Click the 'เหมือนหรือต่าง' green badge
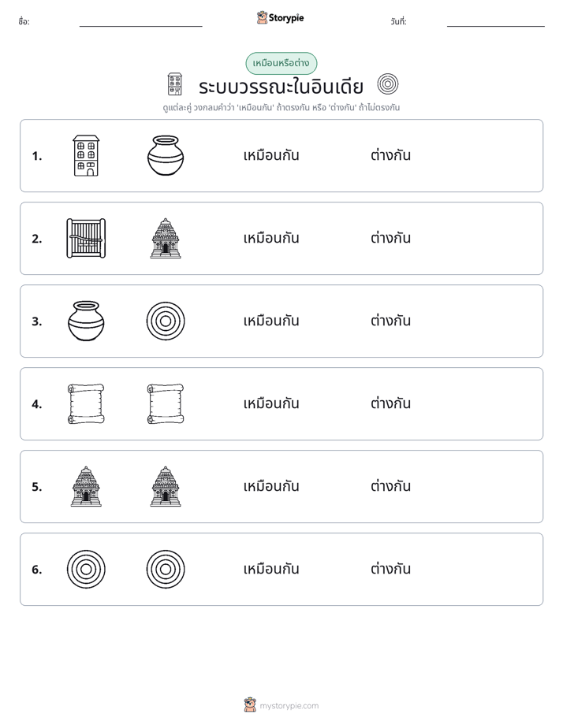This screenshot has height=728, width=563. 281,63
